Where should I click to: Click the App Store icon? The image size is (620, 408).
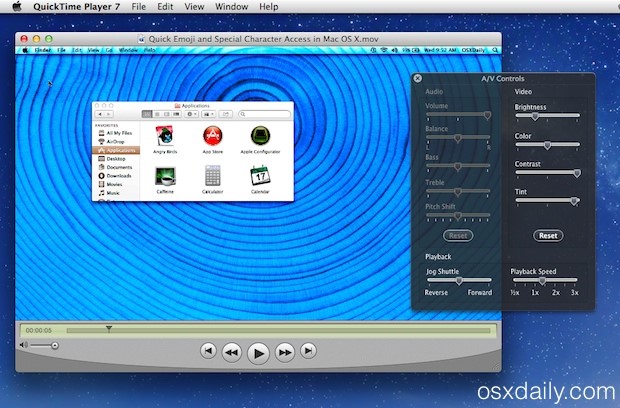(213, 136)
